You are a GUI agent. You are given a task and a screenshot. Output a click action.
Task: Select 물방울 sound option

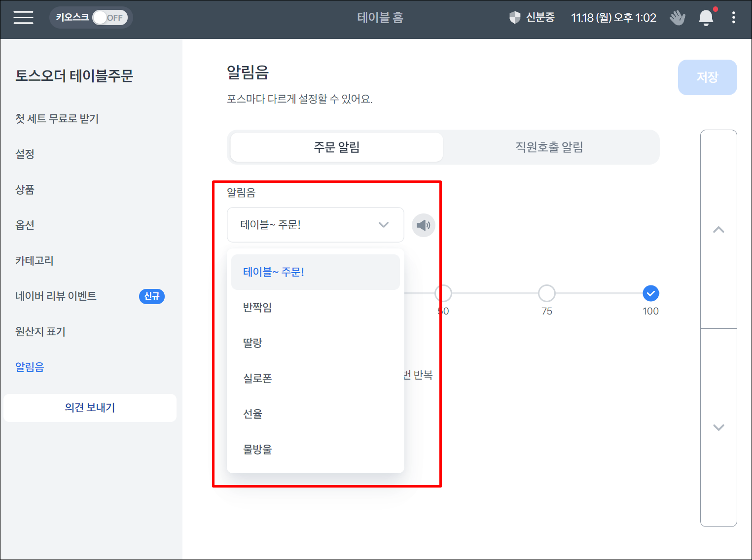pyautogui.click(x=257, y=450)
